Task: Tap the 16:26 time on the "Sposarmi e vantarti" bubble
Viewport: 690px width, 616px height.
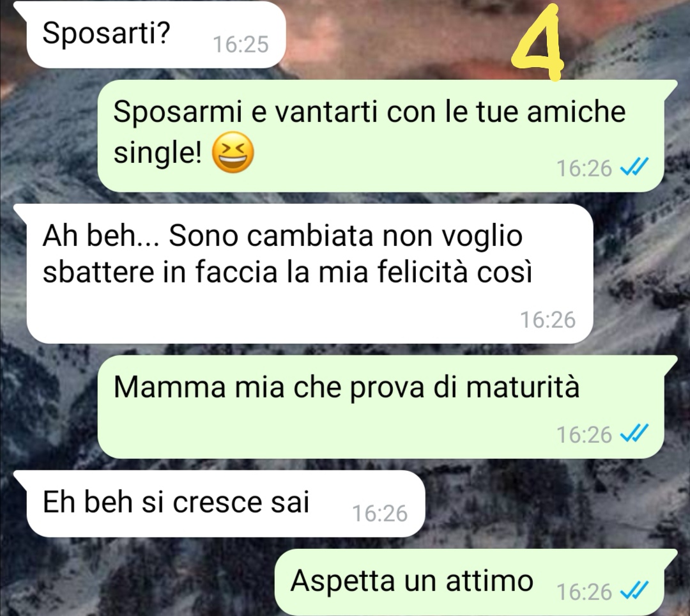Action: click(584, 168)
